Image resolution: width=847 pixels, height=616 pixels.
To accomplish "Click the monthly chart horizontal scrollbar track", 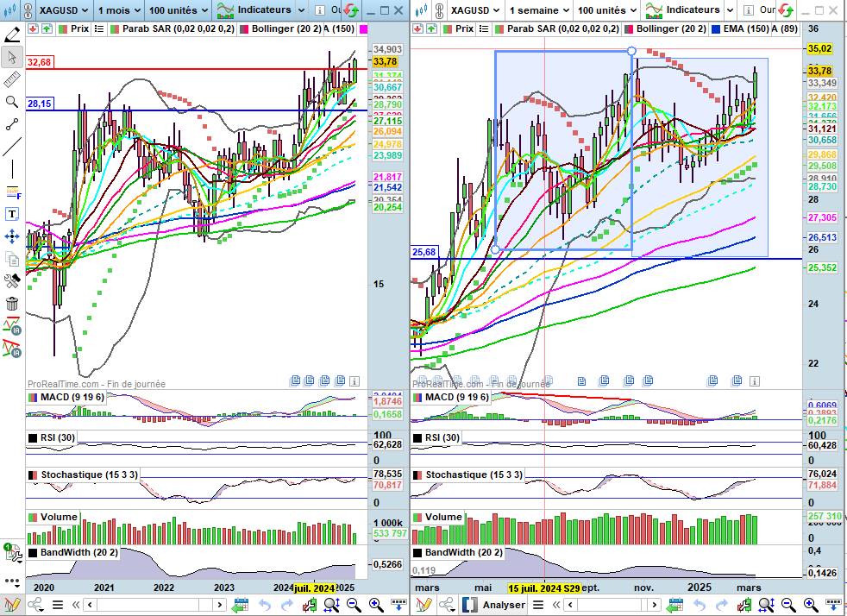I will pos(155,605).
